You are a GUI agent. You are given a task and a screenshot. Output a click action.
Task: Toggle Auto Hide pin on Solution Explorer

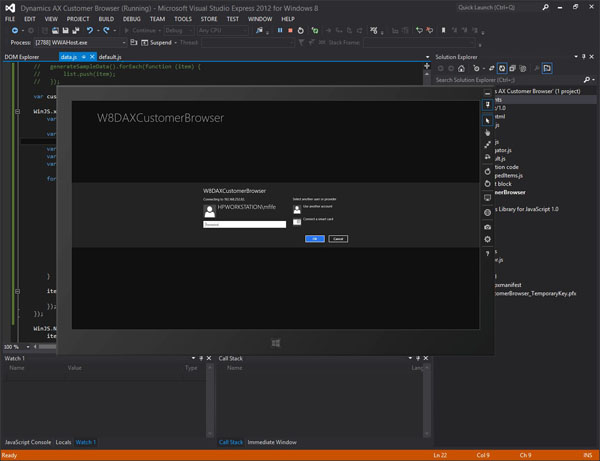(584, 57)
